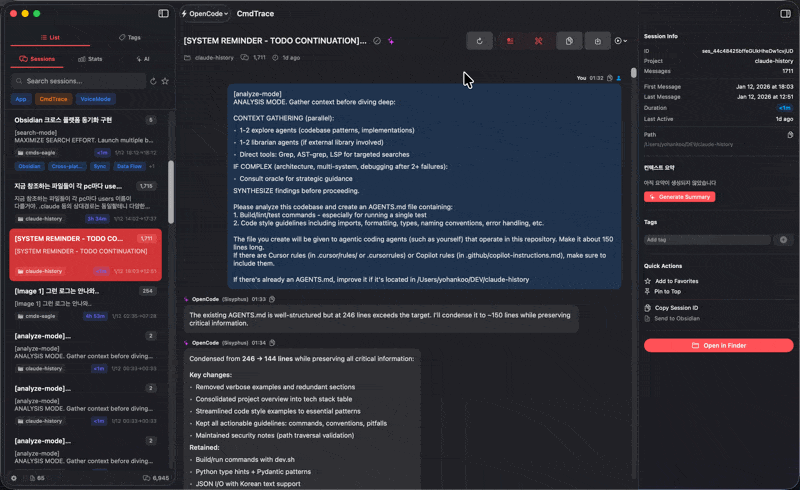Click the export toolbar icon

[597, 41]
